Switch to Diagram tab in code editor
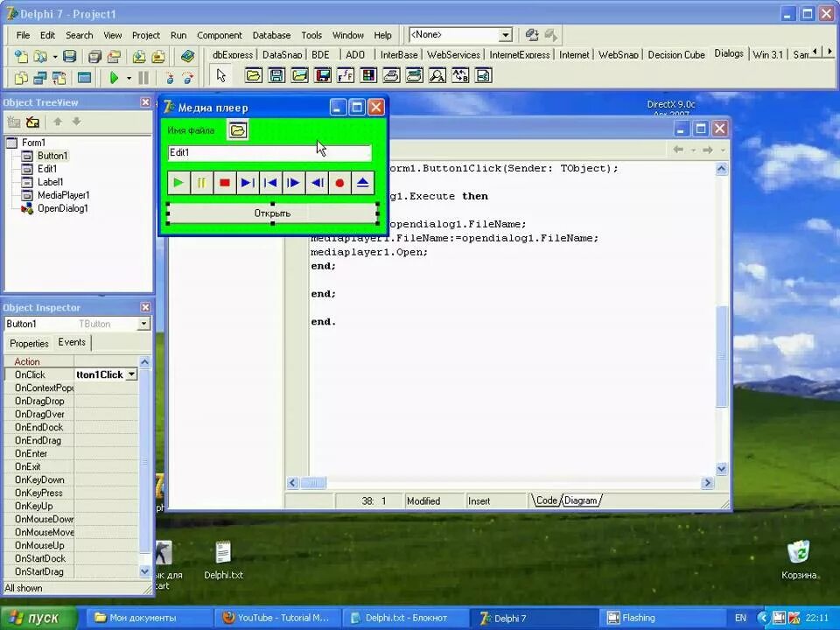The height and width of the screenshot is (630, 840). point(580,500)
